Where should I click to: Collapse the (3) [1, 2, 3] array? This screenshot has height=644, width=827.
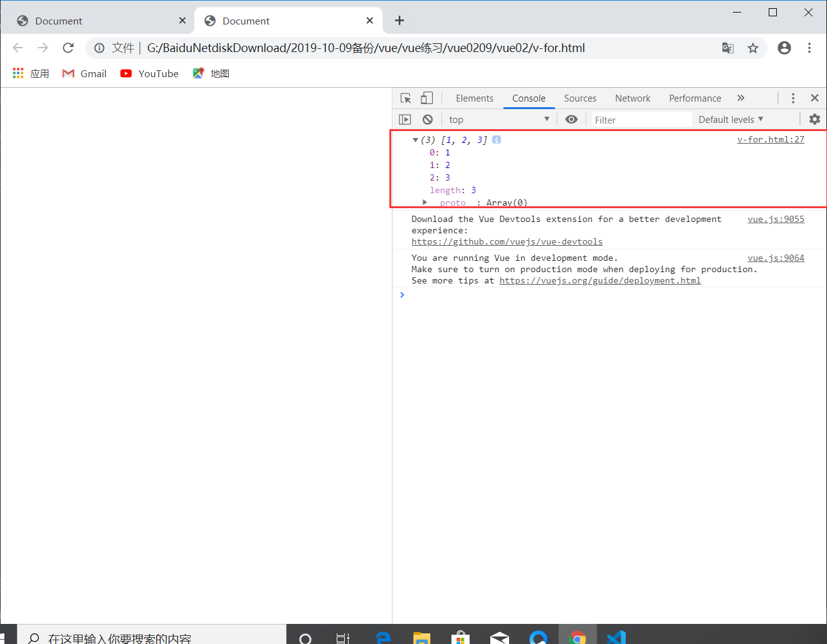(415, 140)
